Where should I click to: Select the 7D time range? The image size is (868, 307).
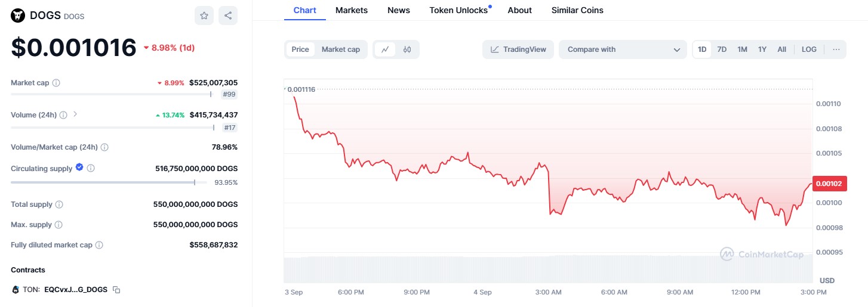click(722, 49)
